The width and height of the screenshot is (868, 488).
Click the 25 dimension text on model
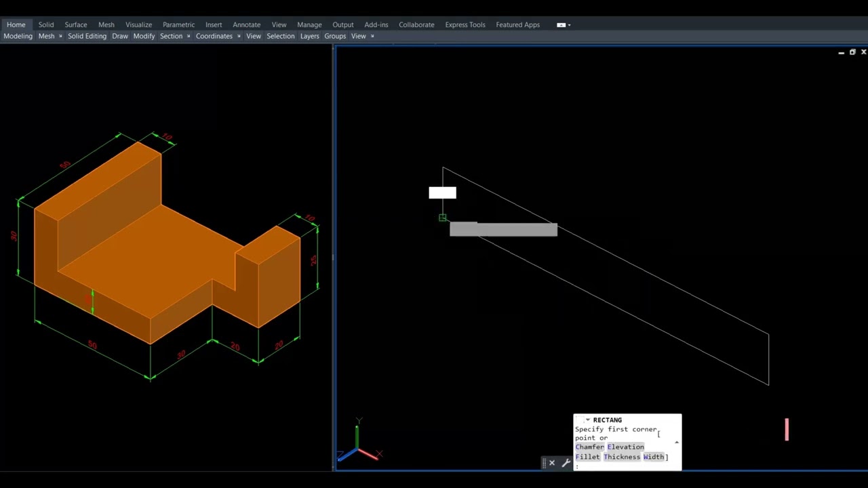coord(313,260)
